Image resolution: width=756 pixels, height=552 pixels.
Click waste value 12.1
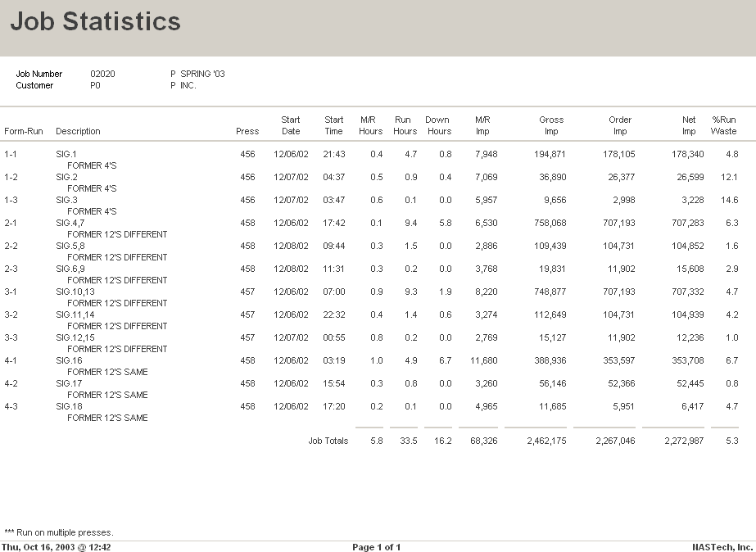click(729, 177)
